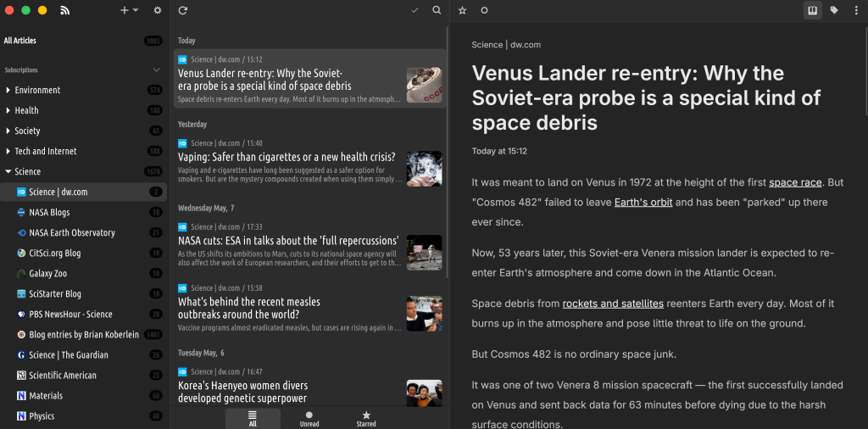Click the SciStarter Blog feed icon
This screenshot has height=429, width=868.
21,294
